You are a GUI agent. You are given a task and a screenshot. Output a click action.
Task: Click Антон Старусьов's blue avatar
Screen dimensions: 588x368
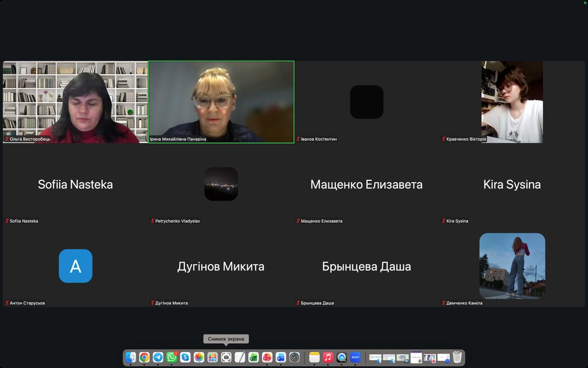75,266
